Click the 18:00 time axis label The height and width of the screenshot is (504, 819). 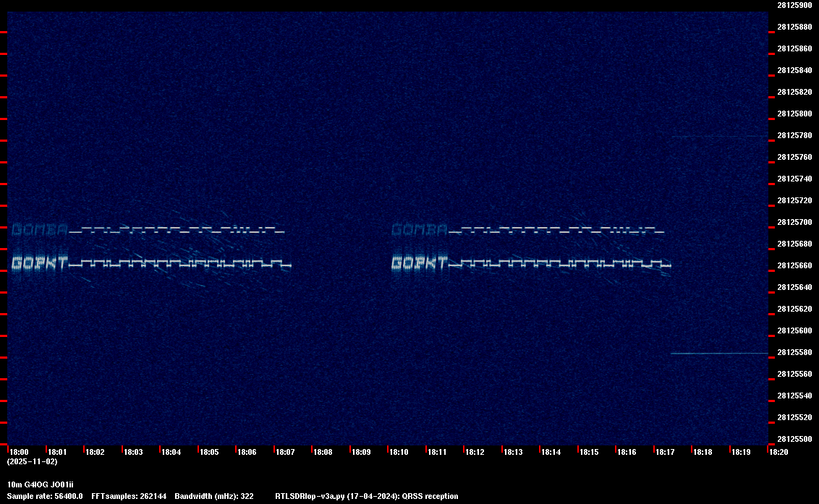click(20, 452)
